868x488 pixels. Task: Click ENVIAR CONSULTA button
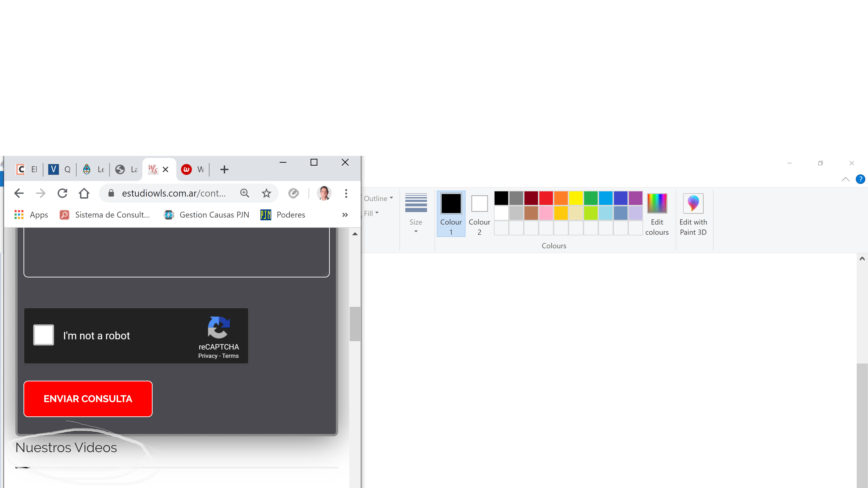[88, 399]
